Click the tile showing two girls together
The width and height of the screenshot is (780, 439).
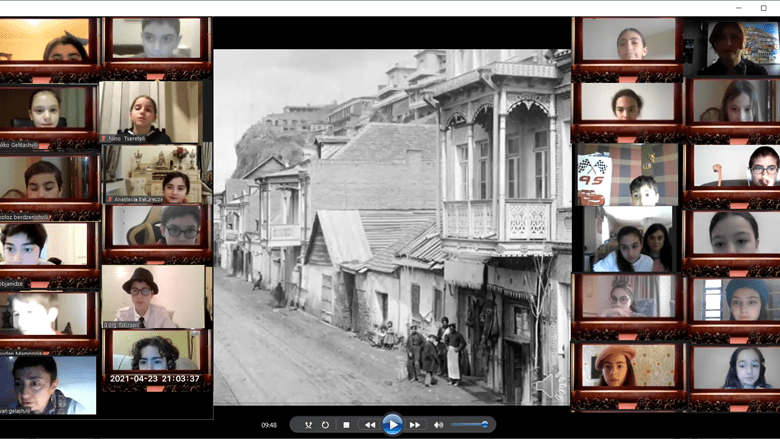click(x=628, y=240)
